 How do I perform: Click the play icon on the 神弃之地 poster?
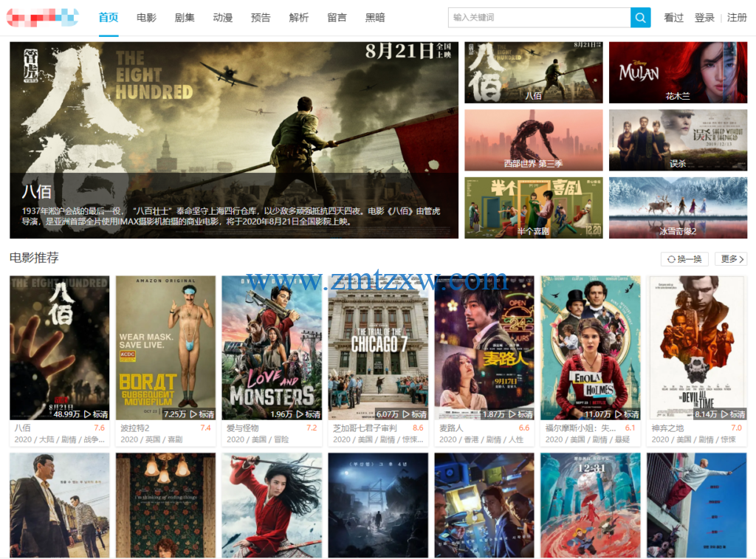click(724, 414)
